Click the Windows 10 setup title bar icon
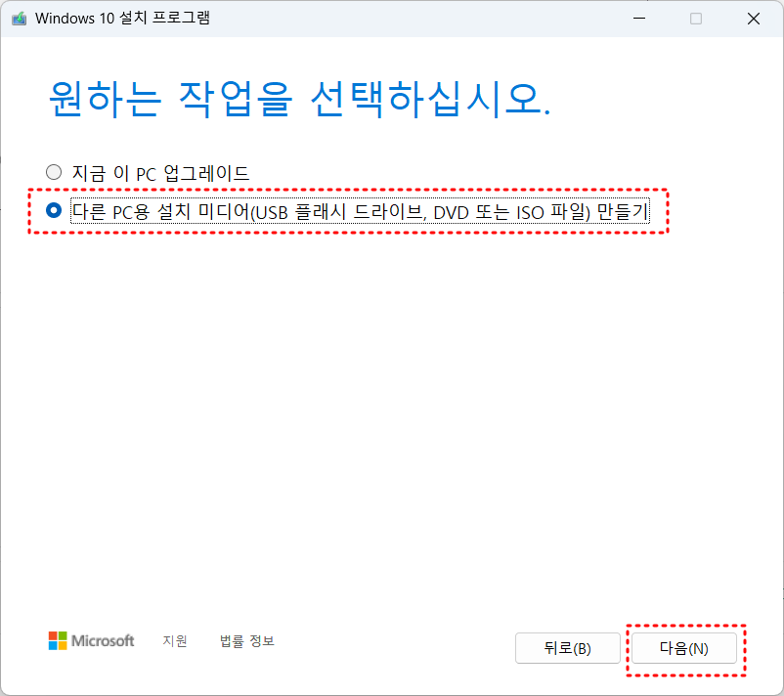This screenshot has width=784, height=696. (19, 19)
